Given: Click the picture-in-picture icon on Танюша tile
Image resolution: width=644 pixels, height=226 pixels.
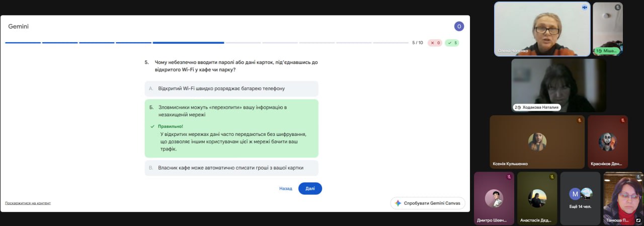Looking at the screenshot, I should pos(638,220).
